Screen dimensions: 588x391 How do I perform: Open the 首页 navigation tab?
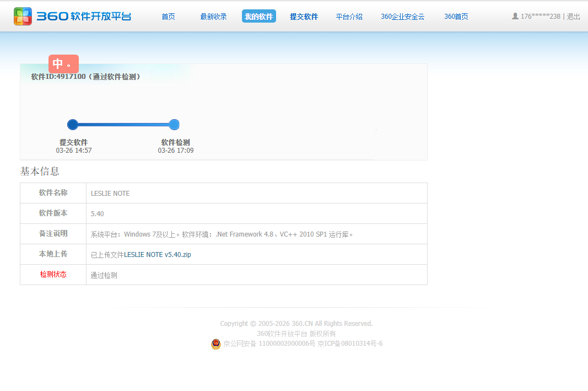(168, 17)
